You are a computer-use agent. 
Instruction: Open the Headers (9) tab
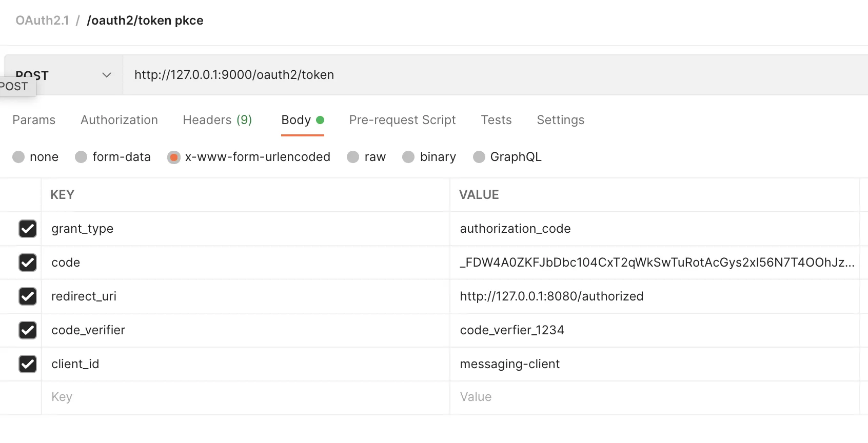(217, 120)
